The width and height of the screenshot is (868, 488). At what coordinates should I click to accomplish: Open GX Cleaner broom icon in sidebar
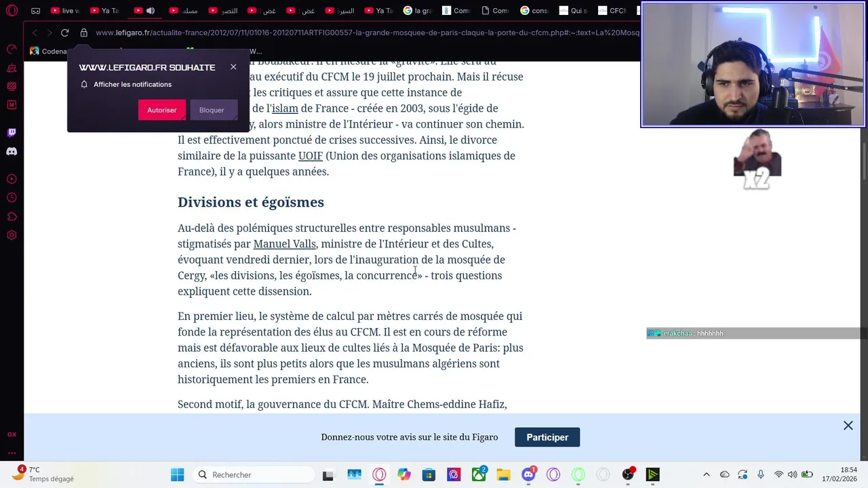tap(12, 68)
